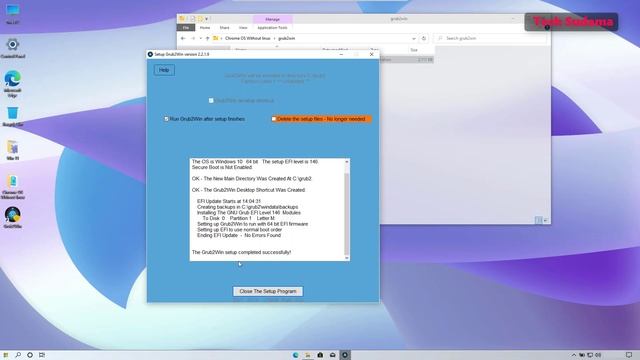640x360 pixels.
Task: Click Size column header in Explorer
Action: coord(414,50)
